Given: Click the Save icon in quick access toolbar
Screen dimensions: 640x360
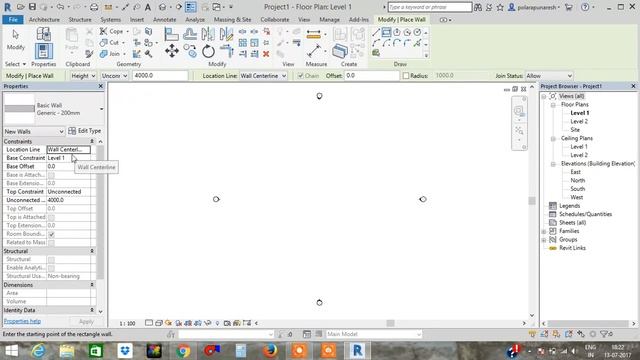Looking at the screenshot, I should pyautogui.click(x=32, y=7).
